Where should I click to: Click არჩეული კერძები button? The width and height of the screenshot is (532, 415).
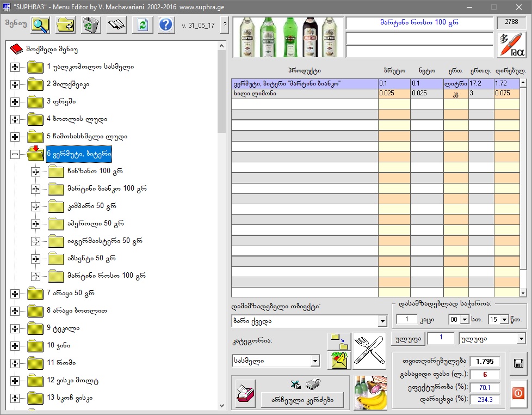coord(302,400)
